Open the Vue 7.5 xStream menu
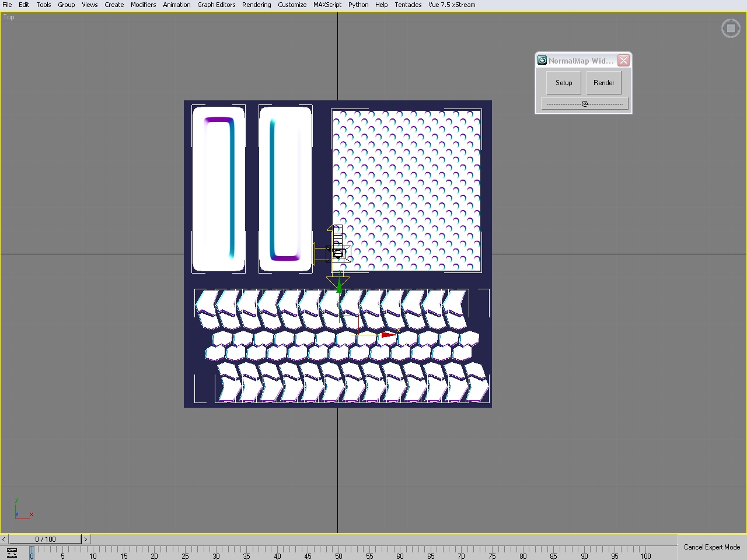747x560 pixels. click(452, 5)
